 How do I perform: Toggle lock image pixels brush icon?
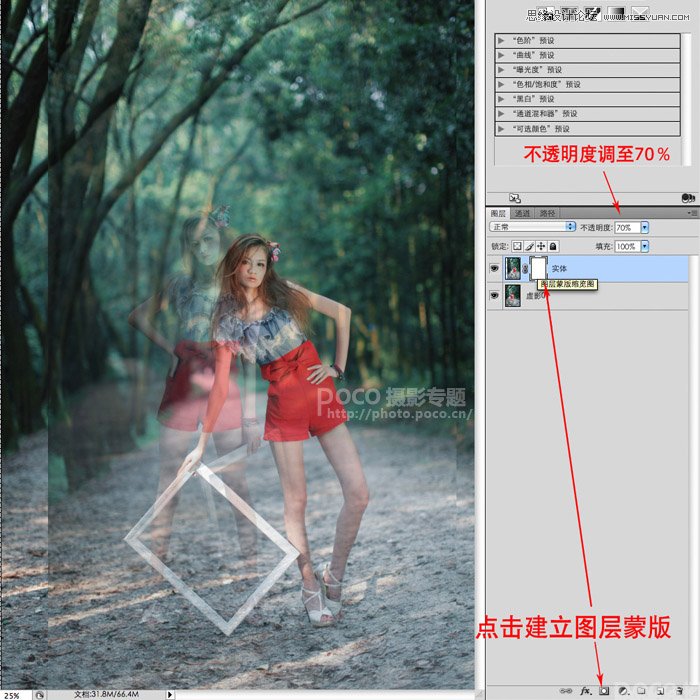529,246
